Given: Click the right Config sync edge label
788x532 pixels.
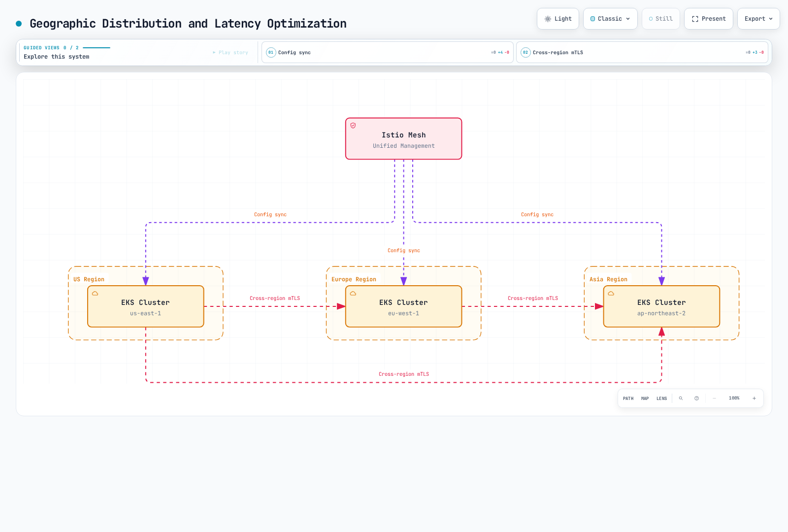Looking at the screenshot, I should click(x=537, y=215).
